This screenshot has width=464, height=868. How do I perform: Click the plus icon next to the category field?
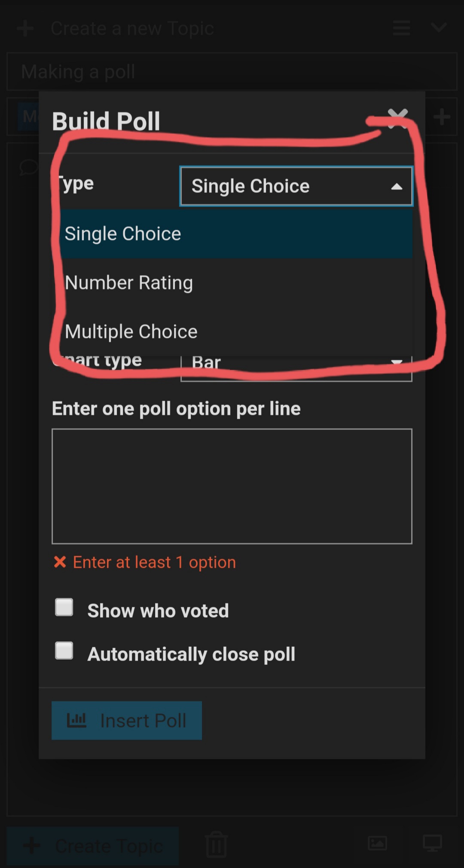tap(442, 117)
